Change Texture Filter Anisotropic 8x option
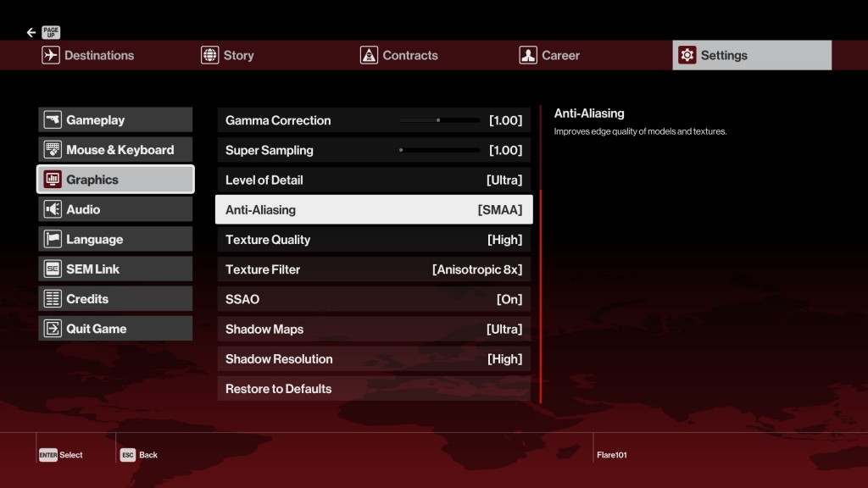 click(x=374, y=269)
